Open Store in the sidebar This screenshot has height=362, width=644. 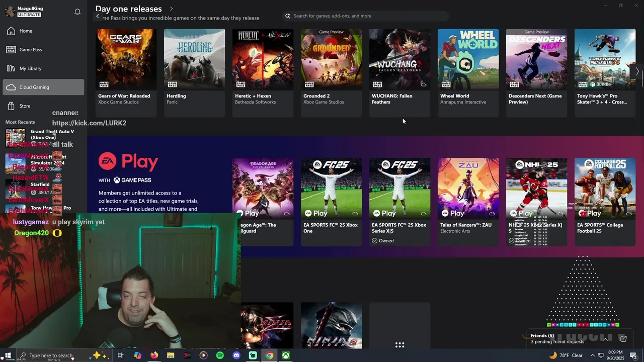pos(43,106)
